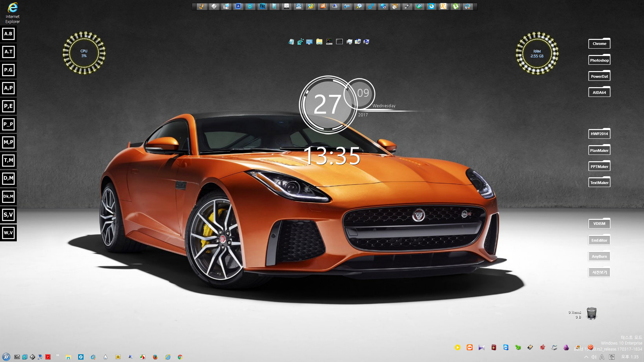Click the CPU usage gauge widget

(x=84, y=53)
